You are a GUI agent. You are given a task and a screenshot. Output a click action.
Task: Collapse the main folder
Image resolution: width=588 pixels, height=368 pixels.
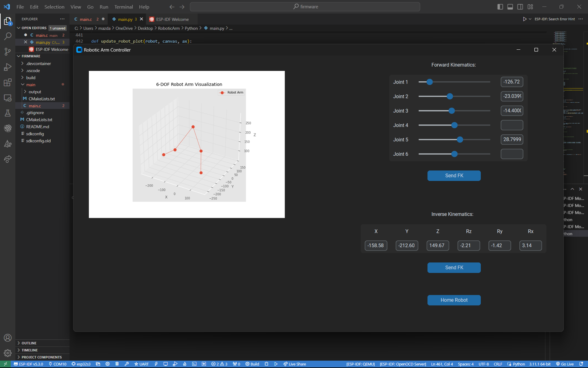[31, 85]
